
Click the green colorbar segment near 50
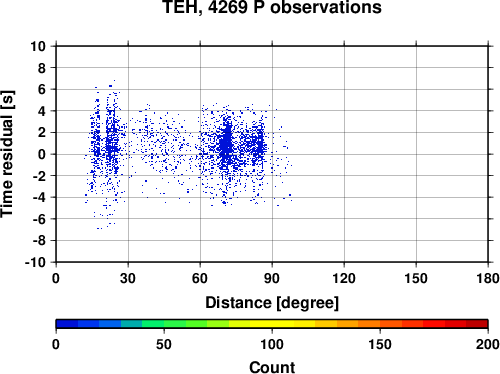(175, 324)
